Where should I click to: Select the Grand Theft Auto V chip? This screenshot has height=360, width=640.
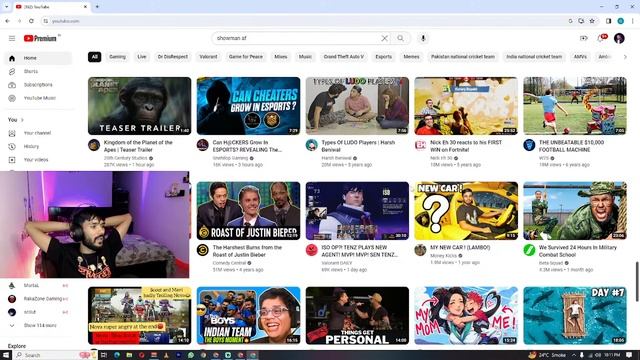pyautogui.click(x=344, y=57)
